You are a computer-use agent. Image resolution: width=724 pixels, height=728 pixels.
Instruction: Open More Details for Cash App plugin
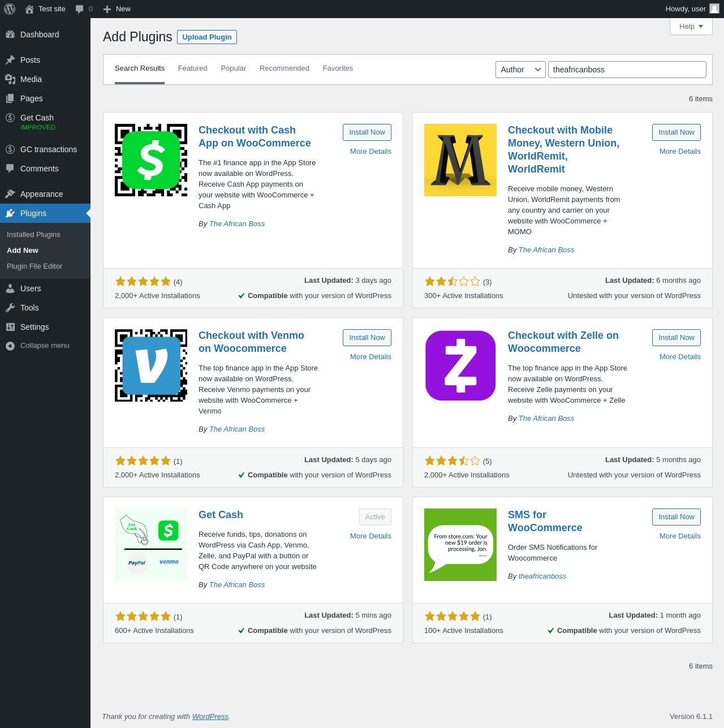click(x=370, y=152)
